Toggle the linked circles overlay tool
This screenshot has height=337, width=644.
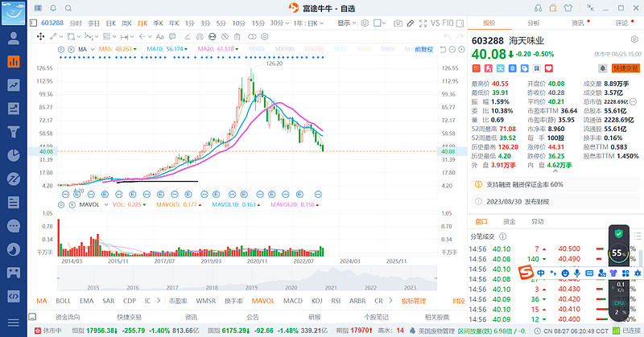tap(252, 36)
